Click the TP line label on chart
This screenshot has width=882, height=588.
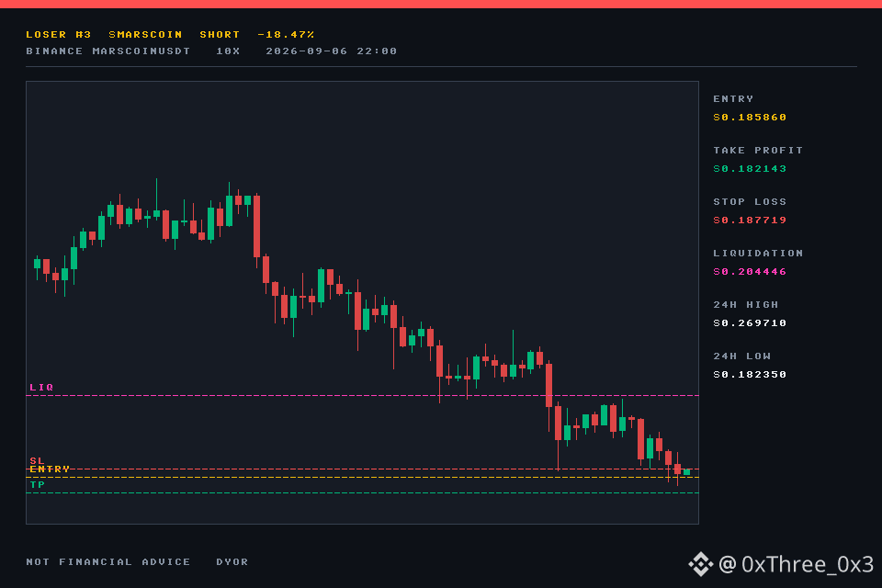37,484
